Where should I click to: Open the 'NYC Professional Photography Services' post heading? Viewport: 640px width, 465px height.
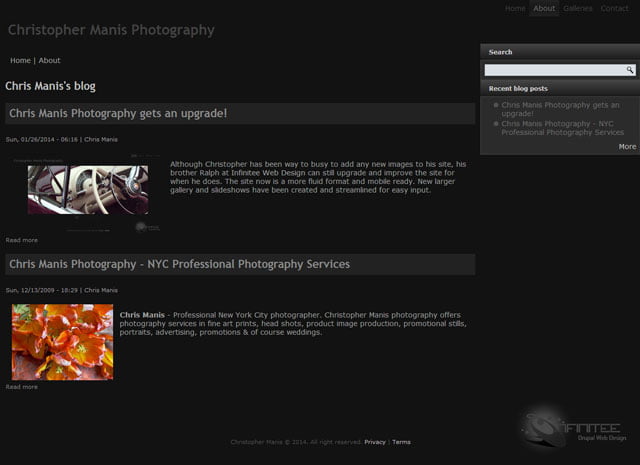(x=179, y=265)
